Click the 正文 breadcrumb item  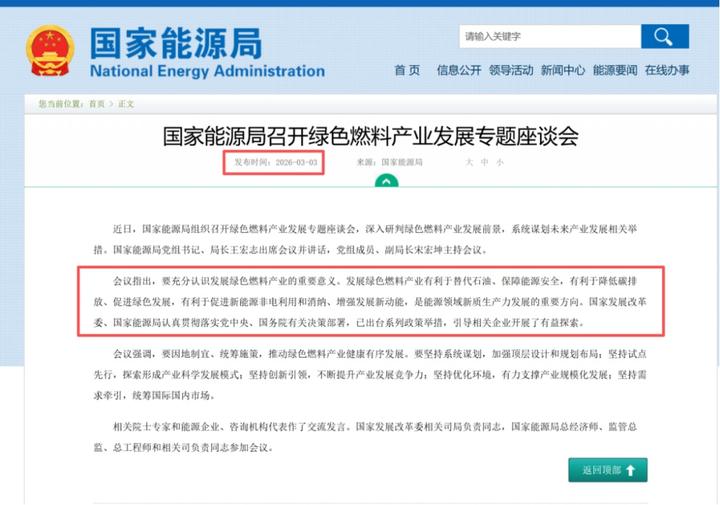pos(126,103)
